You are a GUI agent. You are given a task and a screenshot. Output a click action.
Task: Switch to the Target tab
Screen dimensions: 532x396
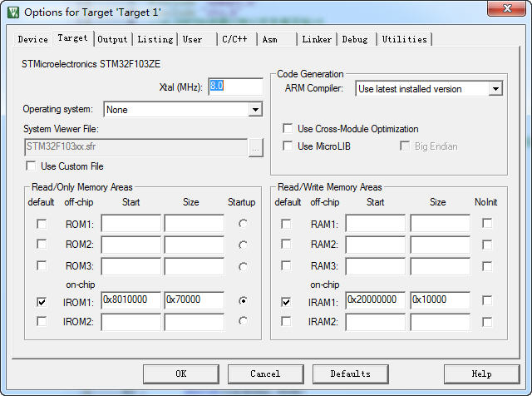tap(72, 38)
